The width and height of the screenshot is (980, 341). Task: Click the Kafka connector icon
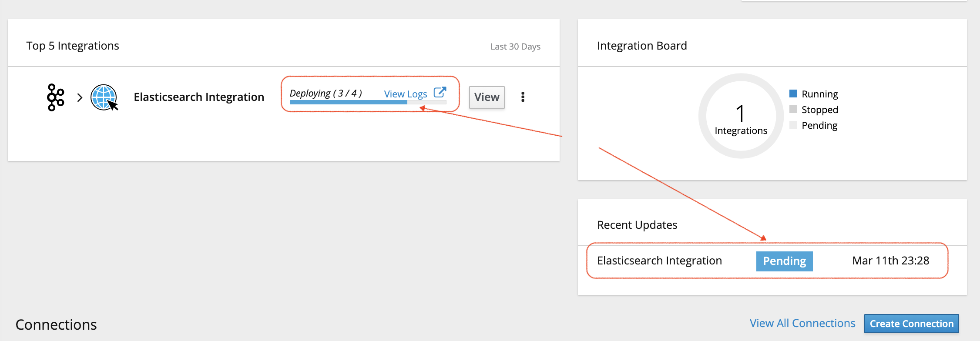pos(56,97)
